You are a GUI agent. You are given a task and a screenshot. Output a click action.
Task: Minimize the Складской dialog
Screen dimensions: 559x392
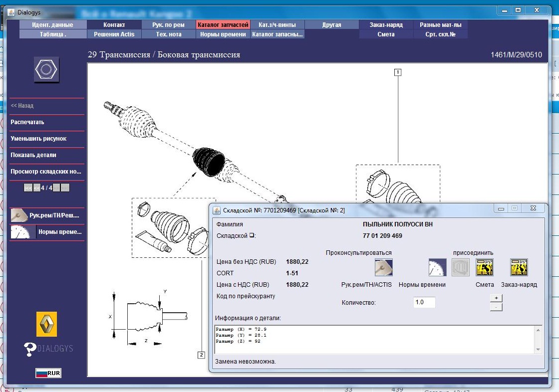point(501,208)
